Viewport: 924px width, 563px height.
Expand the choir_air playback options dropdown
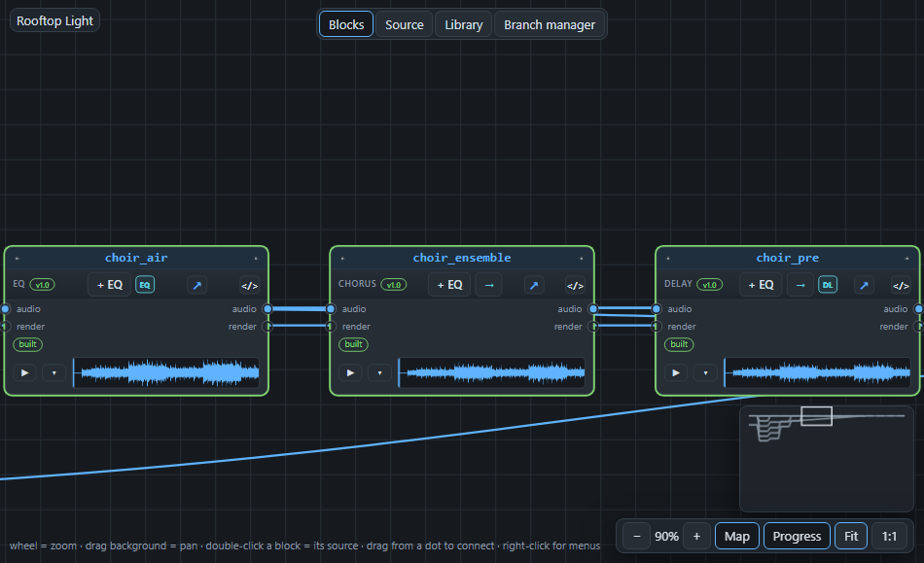[54, 372]
